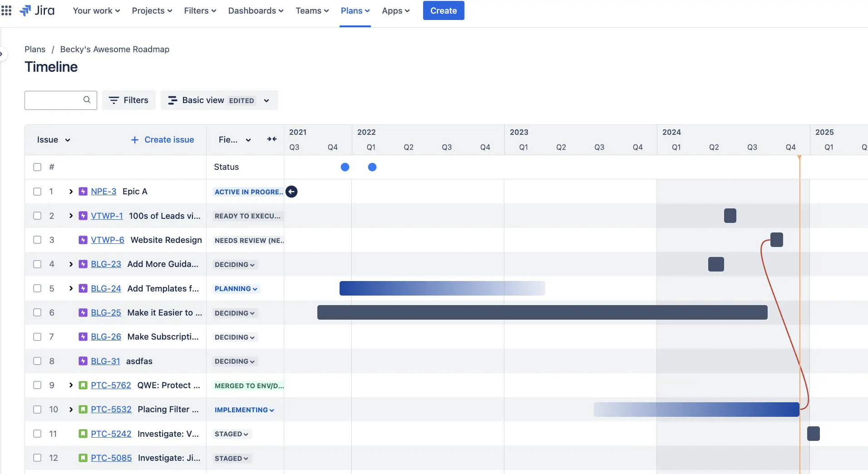Expand the PTC-5532 issue row

(x=71, y=410)
